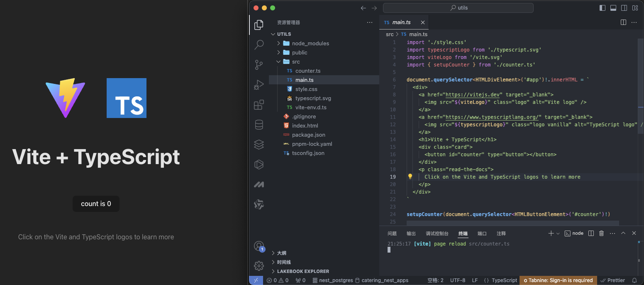Open editor more actions ellipsis
644x285 pixels.
(634, 22)
